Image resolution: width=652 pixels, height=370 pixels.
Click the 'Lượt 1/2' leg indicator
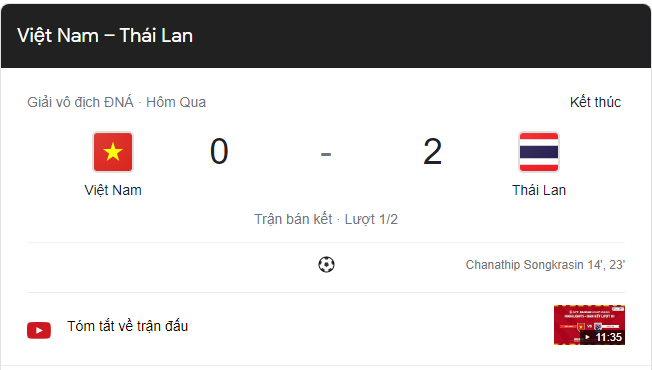coord(371,219)
